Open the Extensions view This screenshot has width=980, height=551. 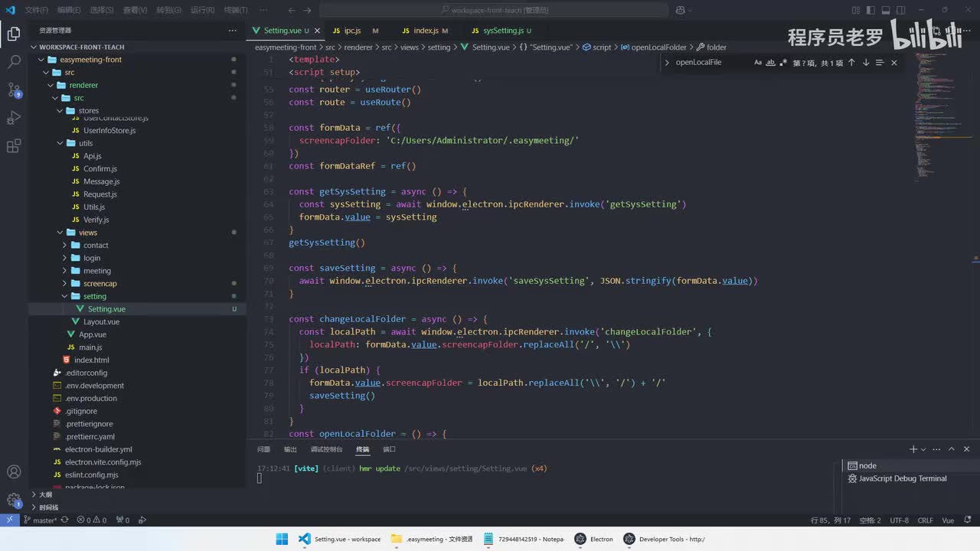14,146
